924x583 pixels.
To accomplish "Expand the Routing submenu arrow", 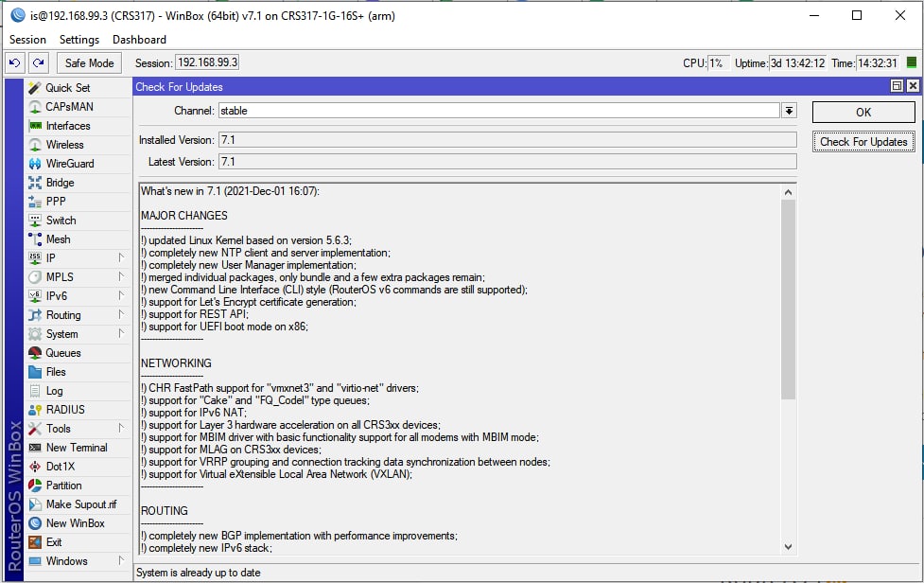I will pos(121,314).
